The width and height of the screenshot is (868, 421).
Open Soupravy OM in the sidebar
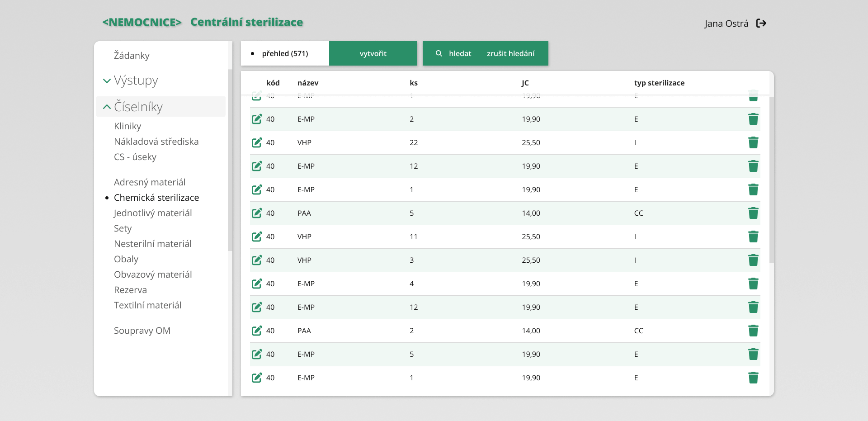pos(142,331)
